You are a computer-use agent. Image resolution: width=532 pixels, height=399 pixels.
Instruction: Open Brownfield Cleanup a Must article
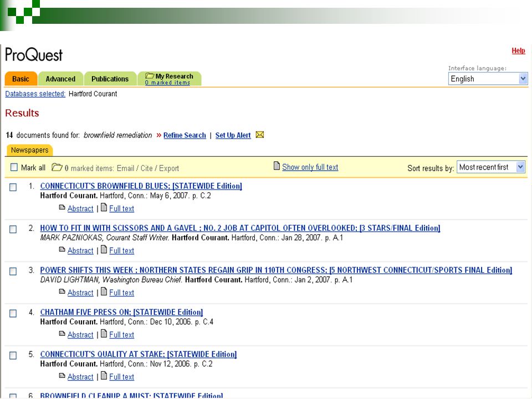[x=132, y=396]
